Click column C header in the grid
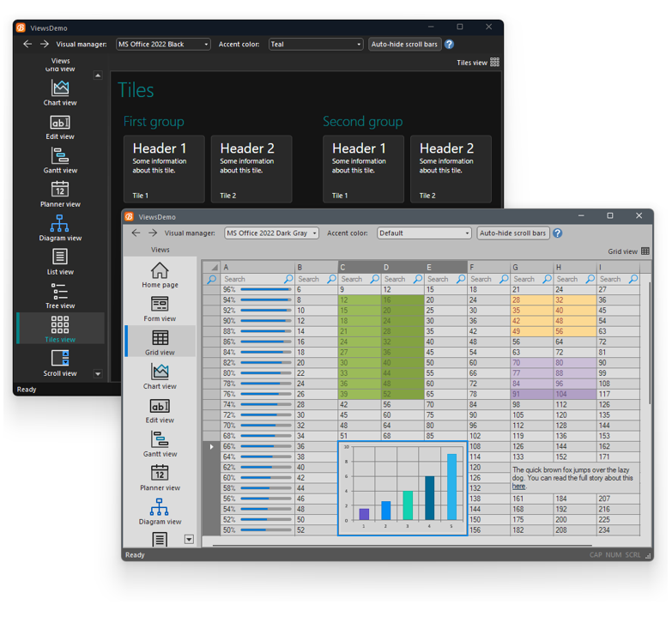 (x=360, y=267)
